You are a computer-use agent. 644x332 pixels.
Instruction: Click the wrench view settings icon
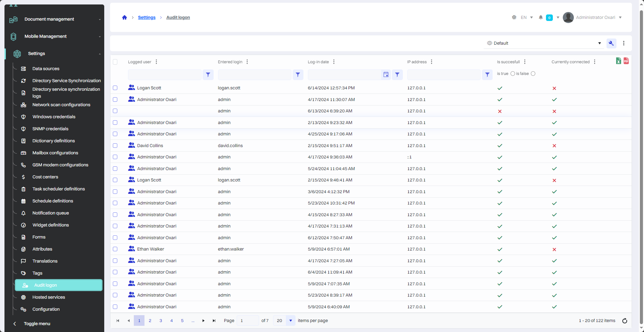coord(611,43)
